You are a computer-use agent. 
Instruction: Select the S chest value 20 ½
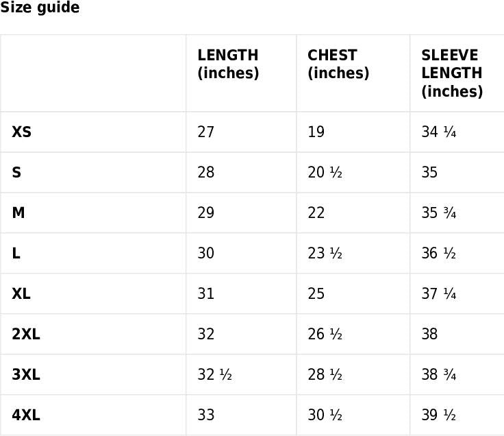325,173
